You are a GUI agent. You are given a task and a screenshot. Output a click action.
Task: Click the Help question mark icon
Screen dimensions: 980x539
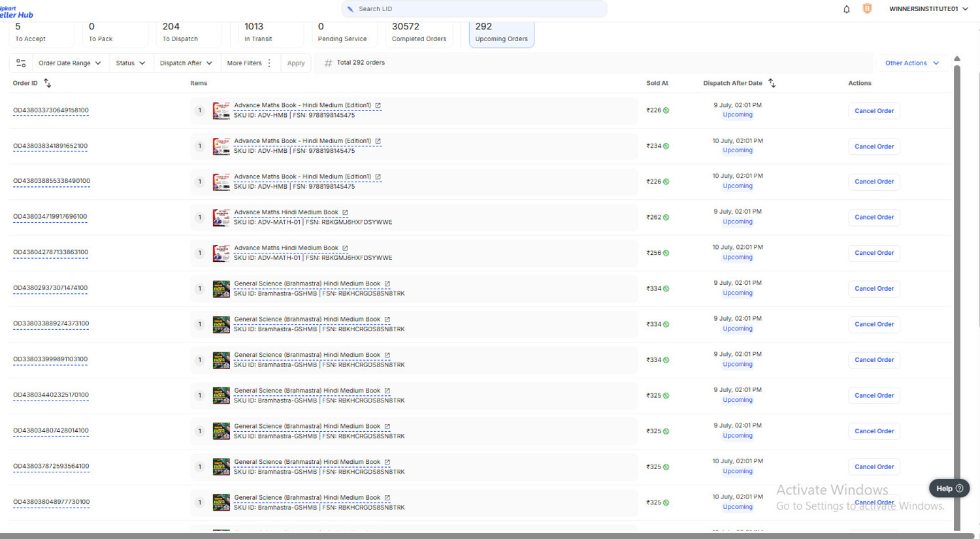point(959,488)
